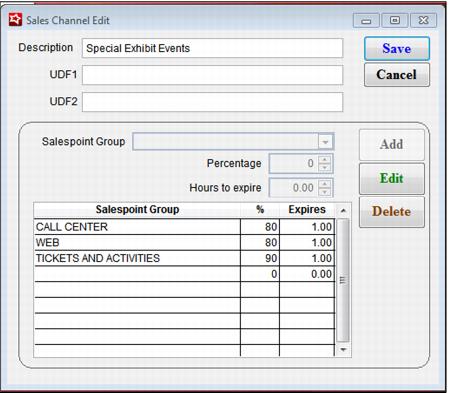
Task: Click the 90 percentage cell
Action: (260, 258)
